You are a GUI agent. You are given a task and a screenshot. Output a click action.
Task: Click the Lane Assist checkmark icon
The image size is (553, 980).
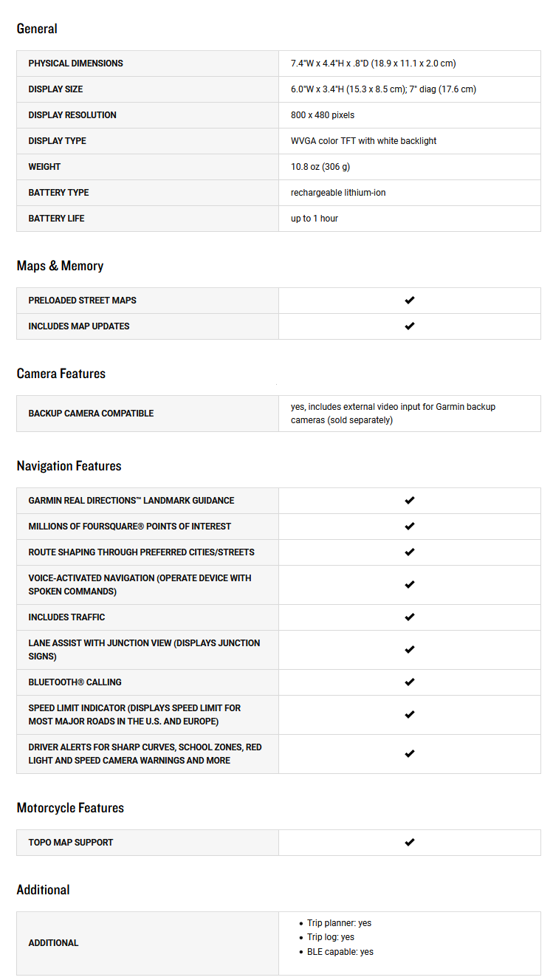tap(410, 650)
